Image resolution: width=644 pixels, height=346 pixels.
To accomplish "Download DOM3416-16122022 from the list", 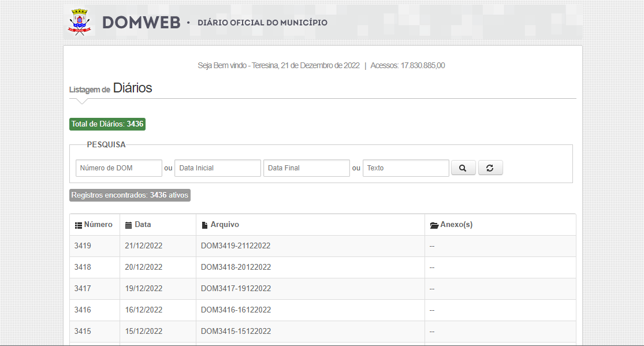I will click(236, 310).
